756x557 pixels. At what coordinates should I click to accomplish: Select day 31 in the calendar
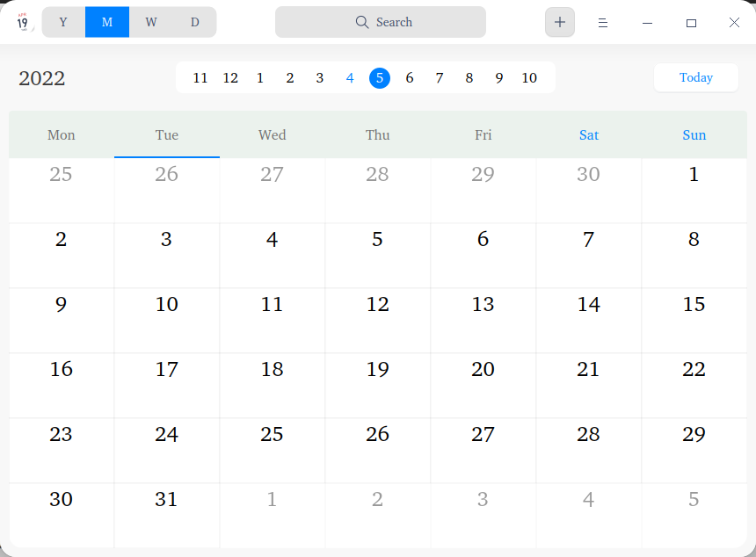[167, 500]
